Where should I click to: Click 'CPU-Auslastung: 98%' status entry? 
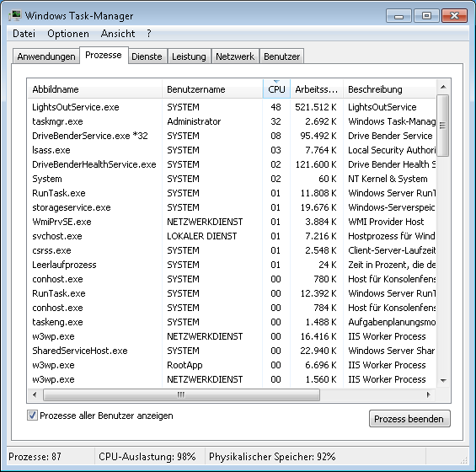pyautogui.click(x=147, y=457)
